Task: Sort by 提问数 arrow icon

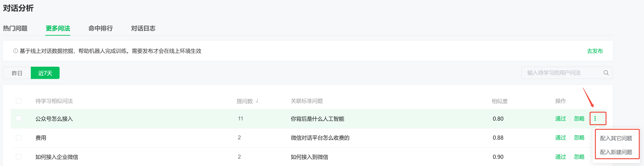Action: (257, 101)
